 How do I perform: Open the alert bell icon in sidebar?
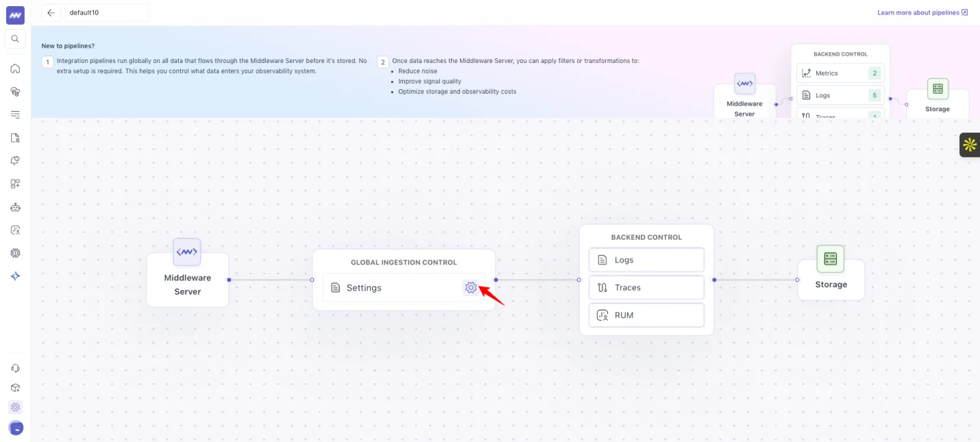[15, 160]
